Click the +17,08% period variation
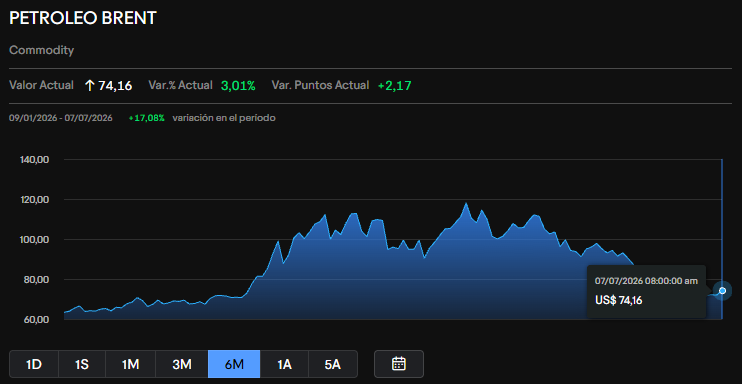Viewport: 742px width, 384px height. pos(147,118)
